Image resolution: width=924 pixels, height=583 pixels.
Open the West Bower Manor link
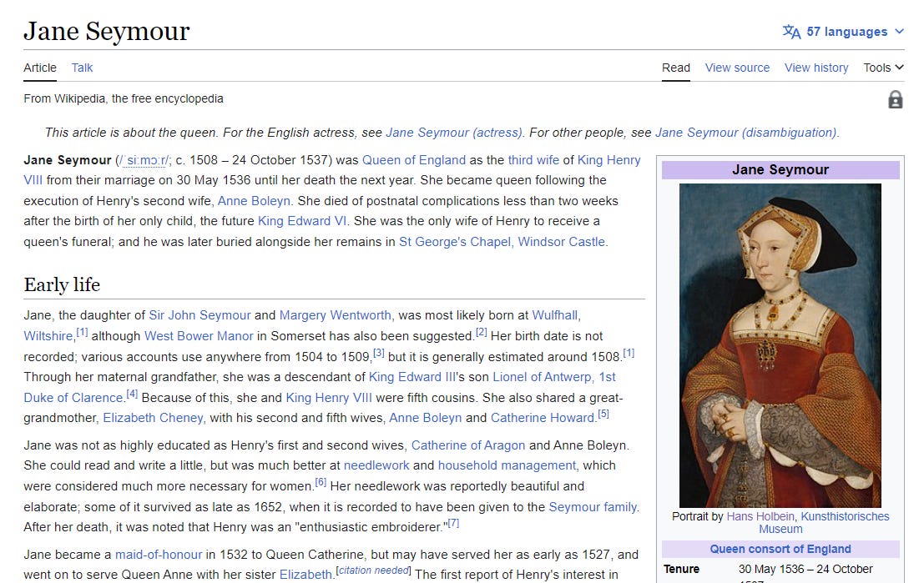199,335
